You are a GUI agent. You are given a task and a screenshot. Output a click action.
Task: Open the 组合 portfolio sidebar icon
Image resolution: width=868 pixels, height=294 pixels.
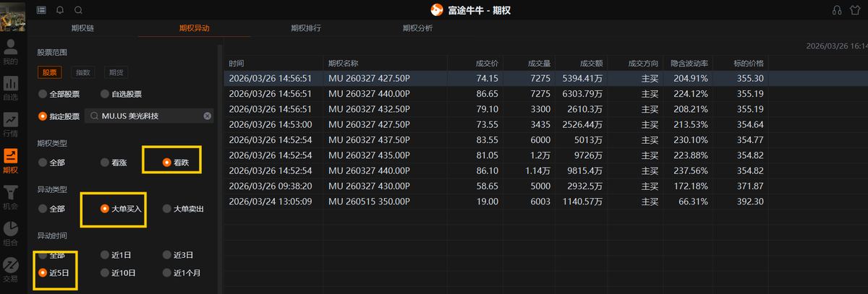pos(11,235)
